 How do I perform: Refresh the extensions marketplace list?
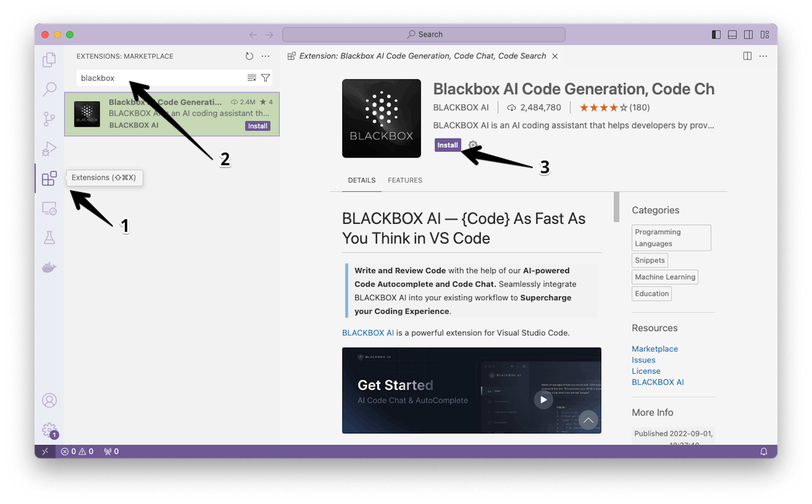(249, 56)
